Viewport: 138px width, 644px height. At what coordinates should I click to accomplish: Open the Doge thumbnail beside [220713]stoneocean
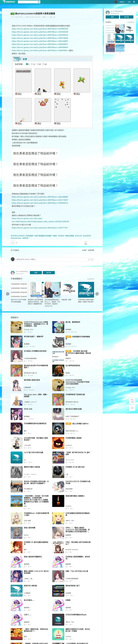[x=17, y=327]
